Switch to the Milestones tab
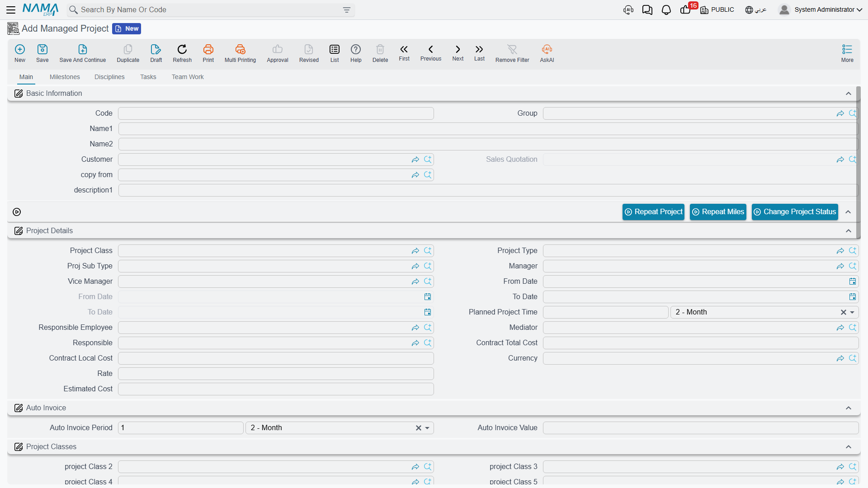 65,77
